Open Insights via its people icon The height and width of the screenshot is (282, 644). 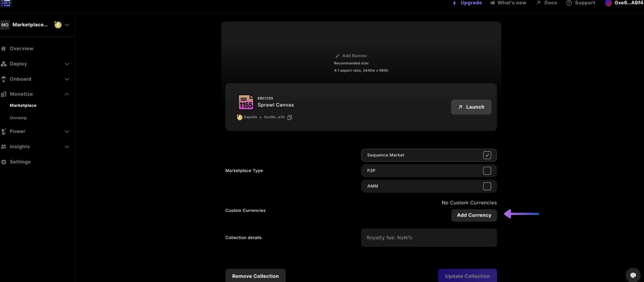(x=4, y=146)
